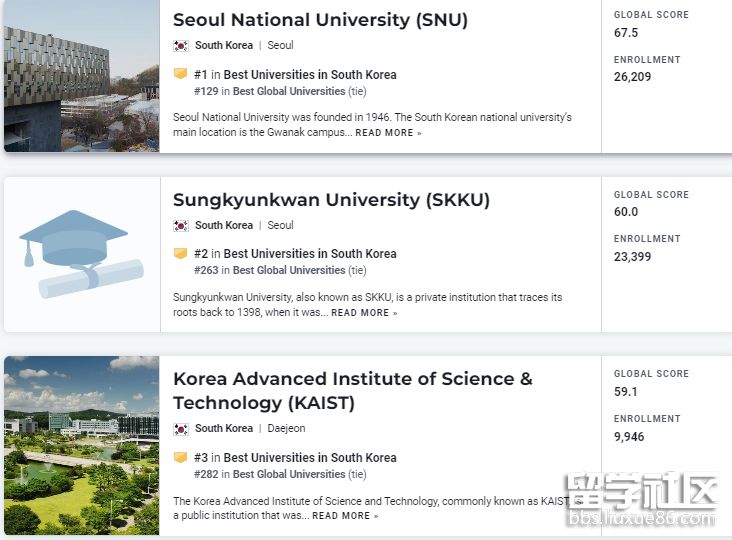Image resolution: width=732 pixels, height=540 pixels.
Task: Open Best Universities in South Korea link at #3
Action: (310, 458)
